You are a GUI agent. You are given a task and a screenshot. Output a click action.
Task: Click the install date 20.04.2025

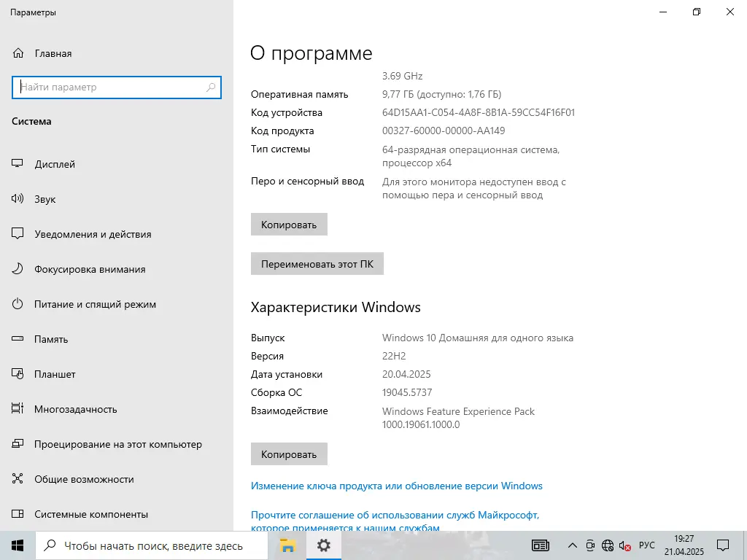(x=406, y=374)
